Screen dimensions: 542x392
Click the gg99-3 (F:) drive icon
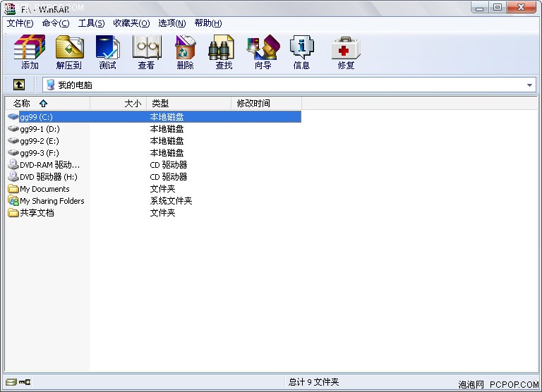pyautogui.click(x=13, y=153)
